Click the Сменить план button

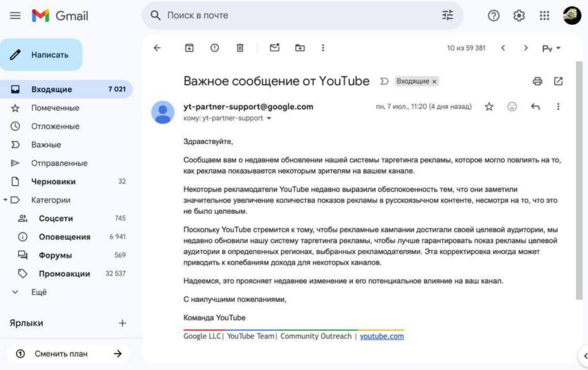tap(68, 354)
